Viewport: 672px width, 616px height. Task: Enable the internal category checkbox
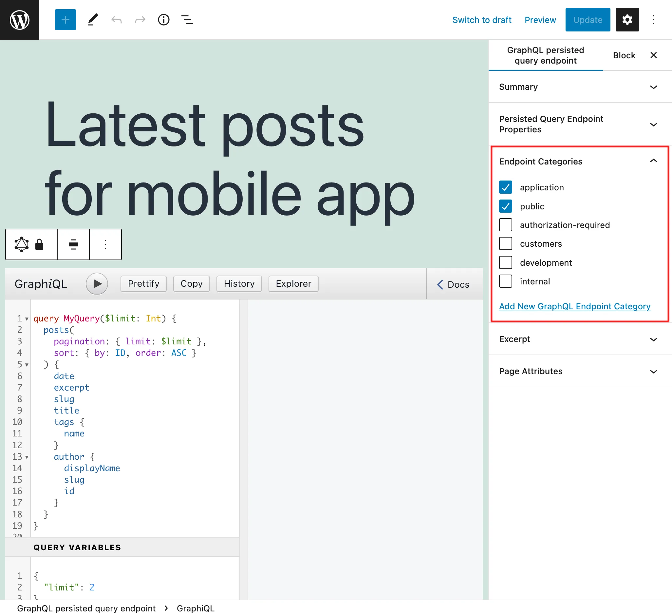(x=505, y=281)
